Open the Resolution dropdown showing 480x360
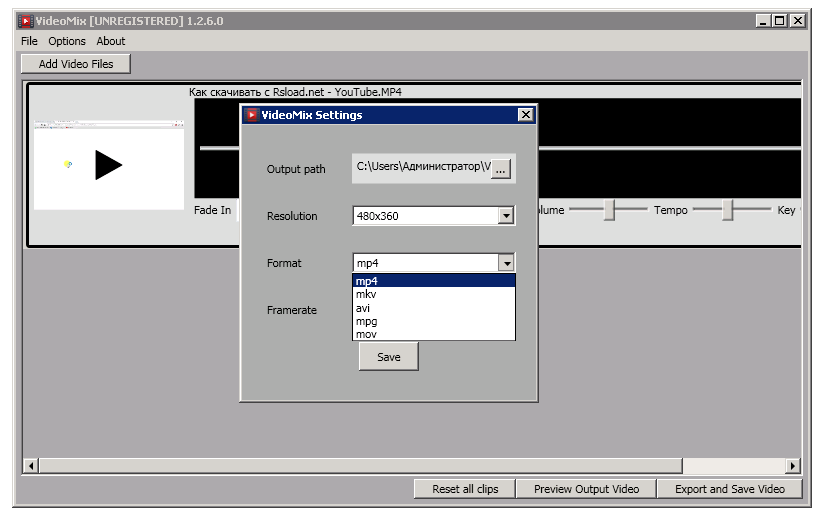 pos(434,216)
